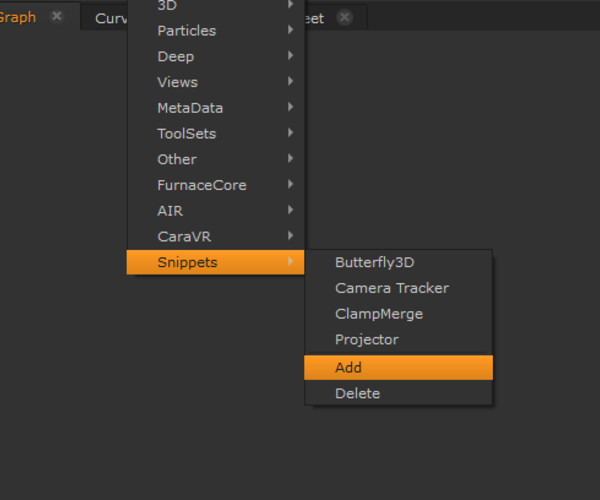The height and width of the screenshot is (500, 600).
Task: Choose the Butterfly3D snippet
Action: 374,263
